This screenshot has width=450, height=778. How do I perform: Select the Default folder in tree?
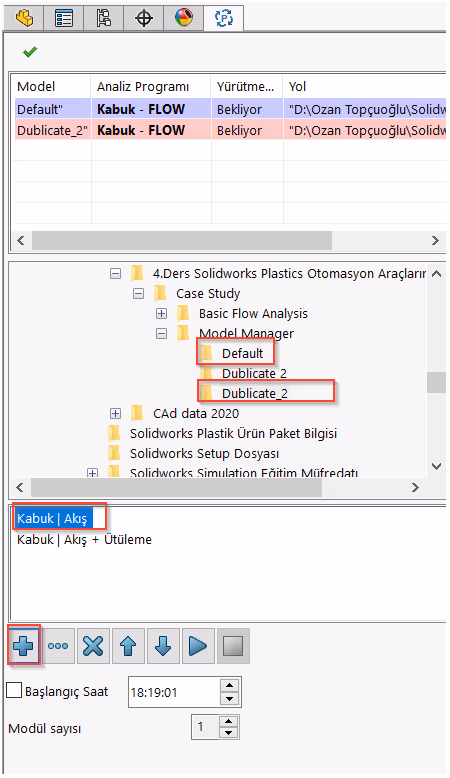(x=243, y=353)
